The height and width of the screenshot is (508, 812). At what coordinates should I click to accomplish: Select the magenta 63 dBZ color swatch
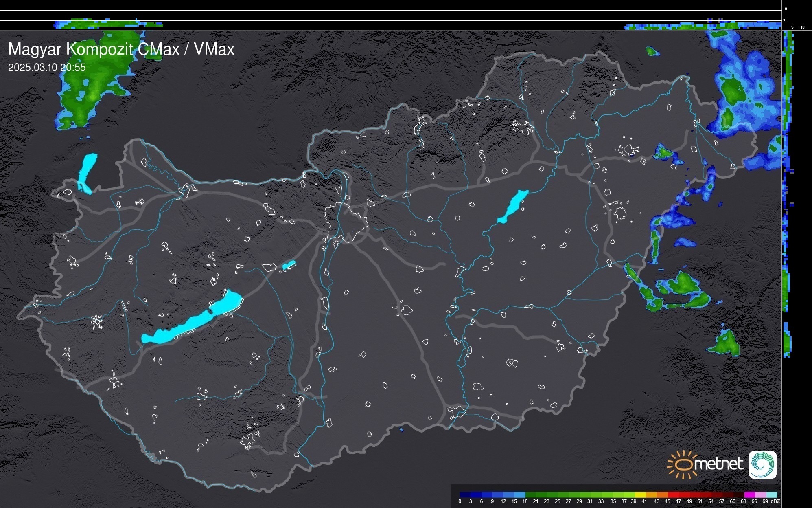point(750,495)
